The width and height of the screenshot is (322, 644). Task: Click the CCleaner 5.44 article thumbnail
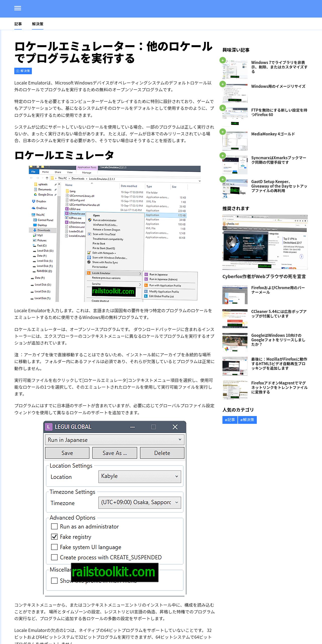coord(235,318)
